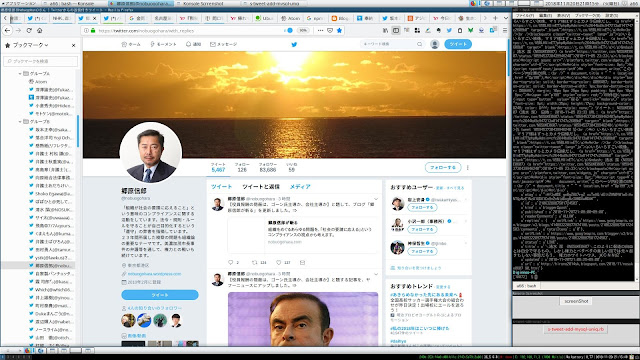Follow the third recommended user
Image resolution: width=640 pixels, height=360 pixels.
(x=422, y=251)
